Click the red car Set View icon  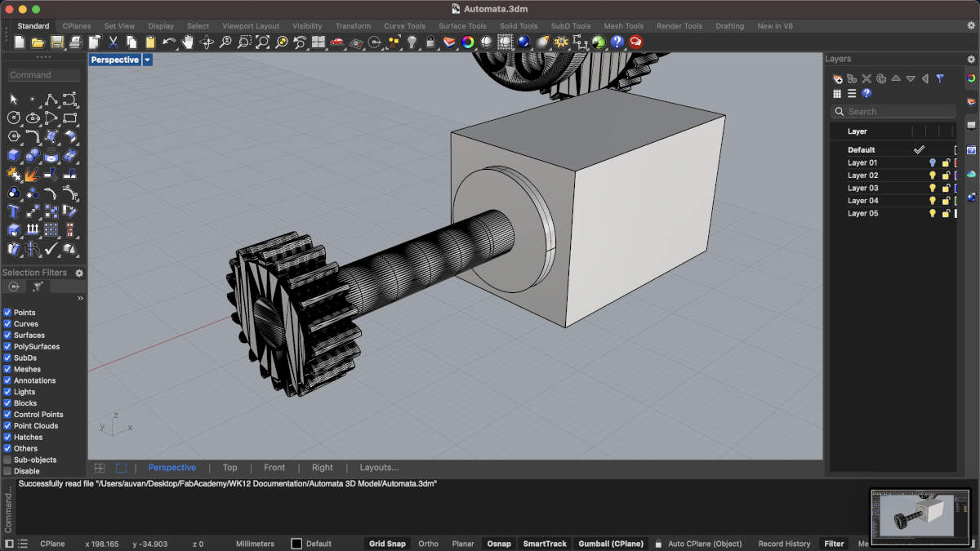coord(336,42)
